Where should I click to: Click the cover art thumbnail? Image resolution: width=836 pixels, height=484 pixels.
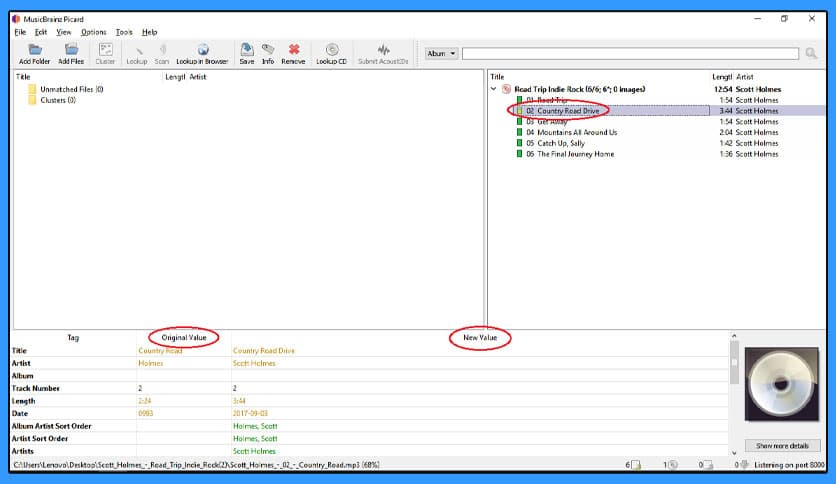[782, 384]
